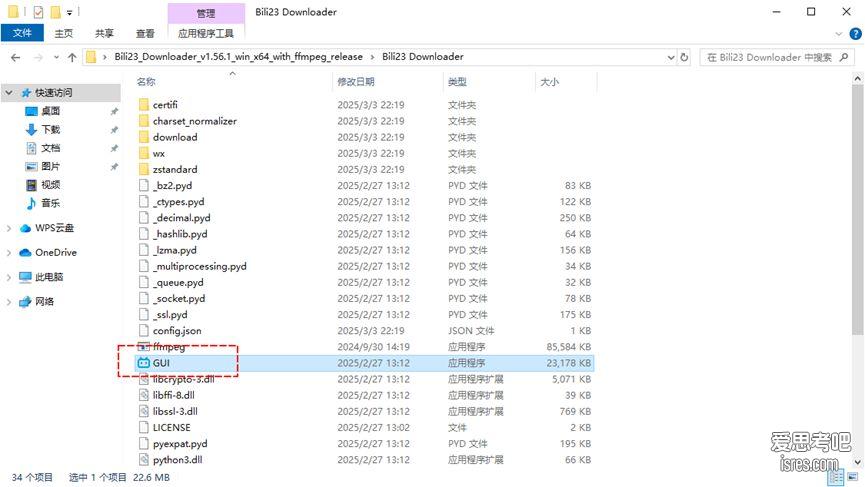Switch to the Share ribbon tab

104,33
